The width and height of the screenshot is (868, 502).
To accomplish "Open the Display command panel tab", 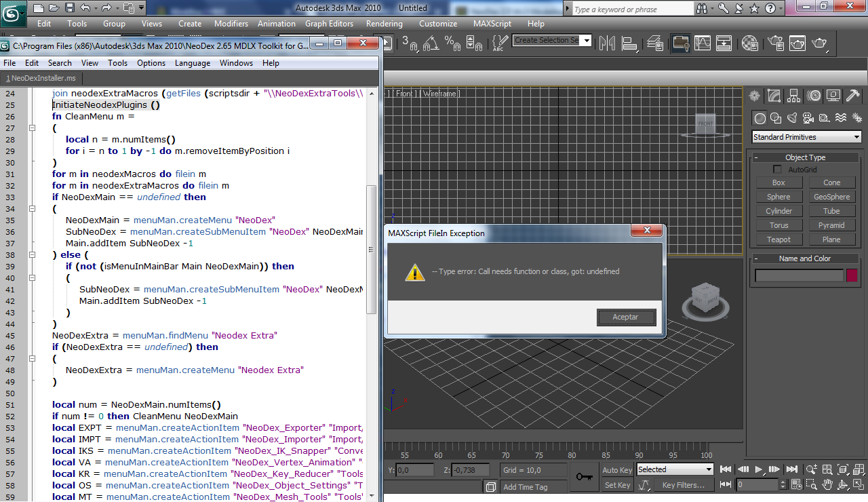I will pyautogui.click(x=833, y=96).
